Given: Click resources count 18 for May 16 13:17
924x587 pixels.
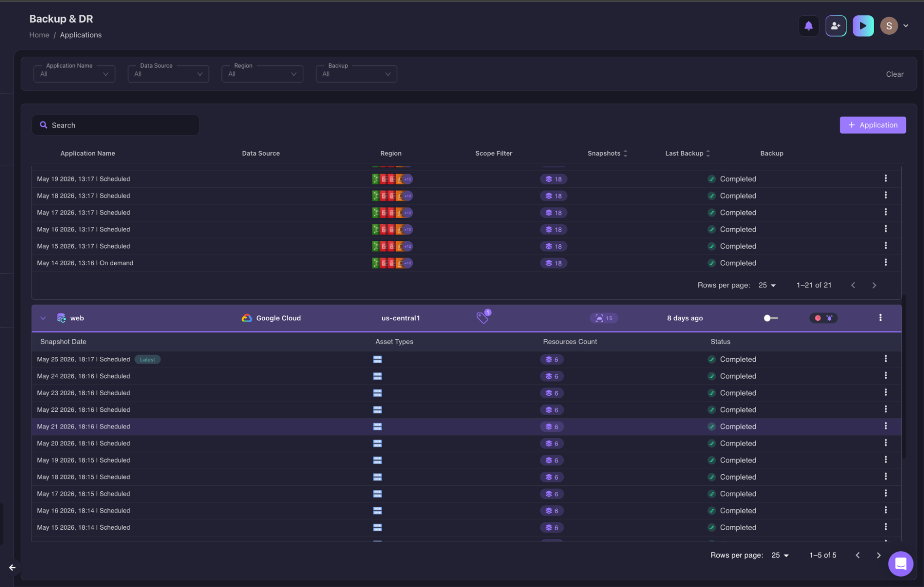Looking at the screenshot, I should tap(553, 230).
